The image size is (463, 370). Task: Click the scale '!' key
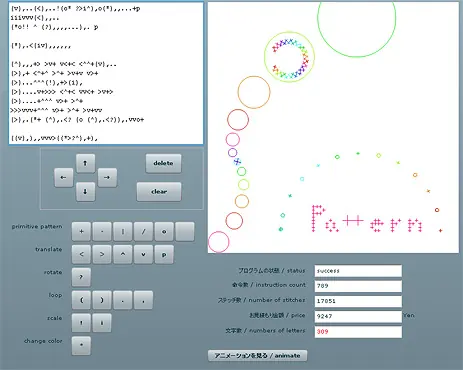[81, 323]
